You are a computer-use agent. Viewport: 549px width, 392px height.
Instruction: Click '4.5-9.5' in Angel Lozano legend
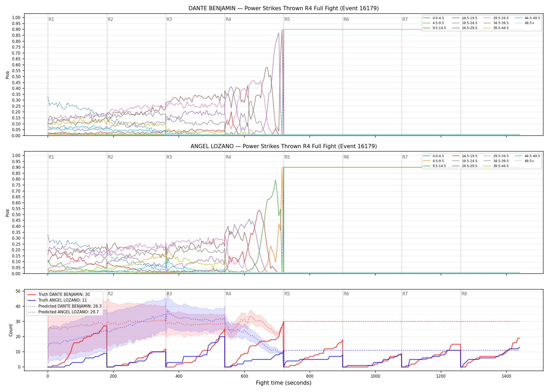click(x=438, y=161)
